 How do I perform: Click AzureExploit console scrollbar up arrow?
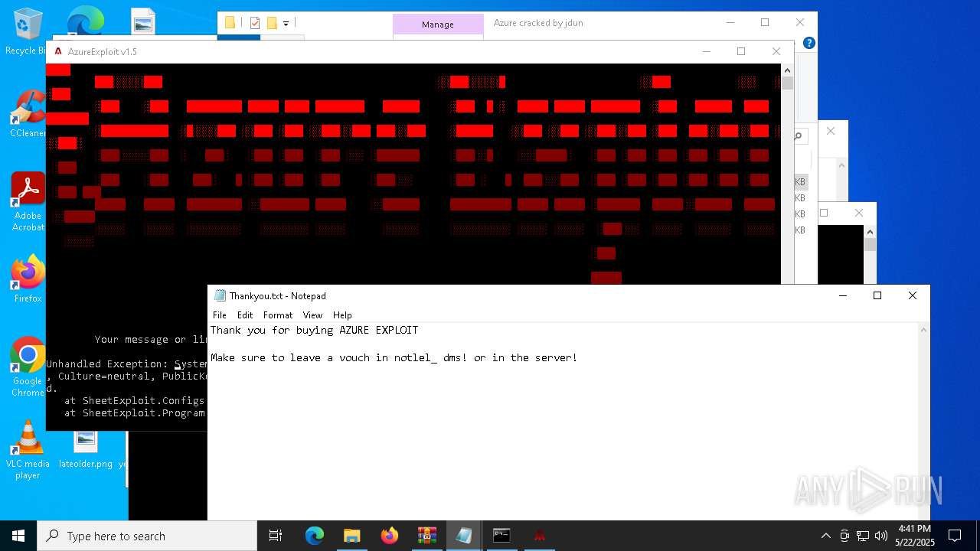click(787, 70)
